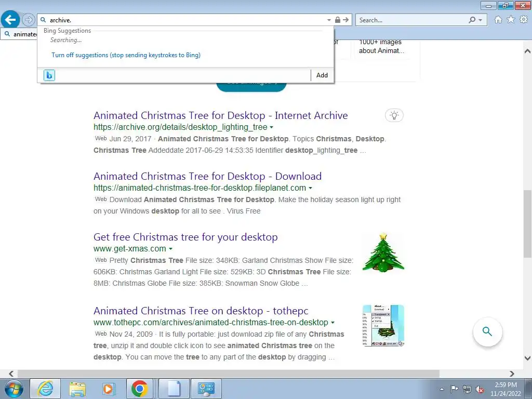
Task: Click the horizontal scrollbar left arrow
Action: click(x=11, y=374)
